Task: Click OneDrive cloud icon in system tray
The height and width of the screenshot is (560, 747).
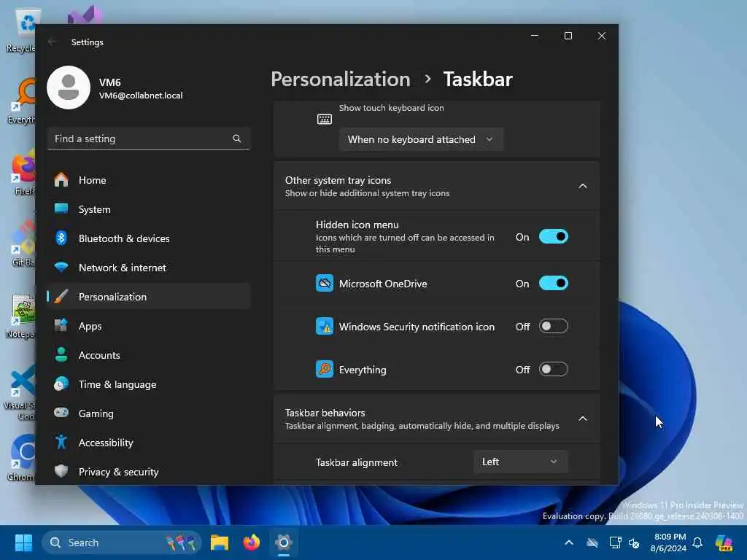Action: pyautogui.click(x=592, y=542)
